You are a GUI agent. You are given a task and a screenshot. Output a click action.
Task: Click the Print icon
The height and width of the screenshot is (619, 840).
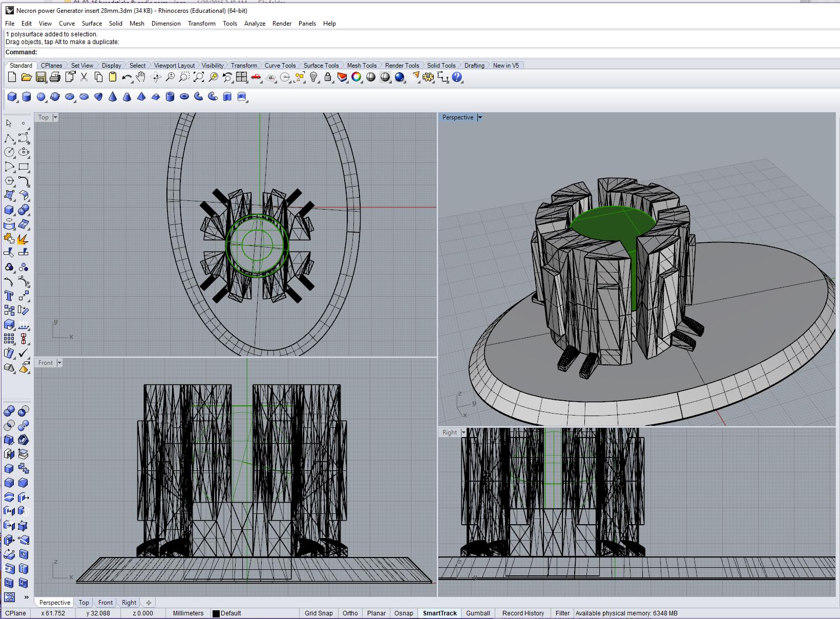55,77
